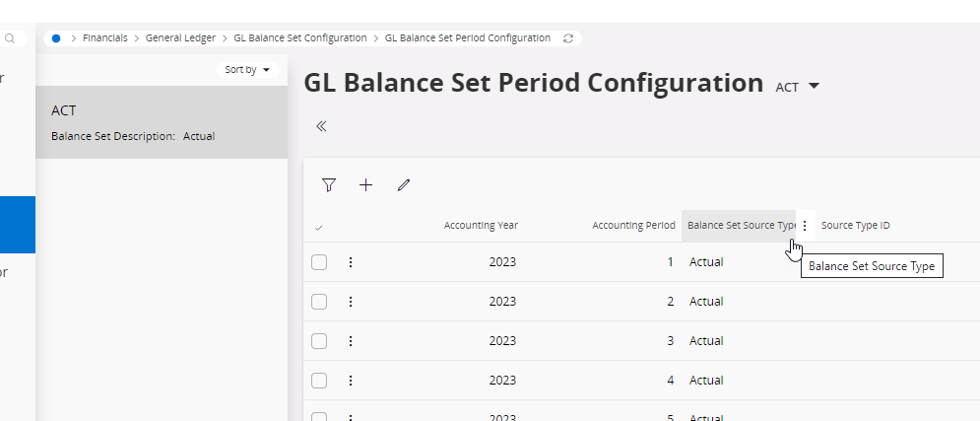Image resolution: width=980 pixels, height=421 pixels.
Task: Expand the ACT record selector dropdown
Action: pos(814,87)
